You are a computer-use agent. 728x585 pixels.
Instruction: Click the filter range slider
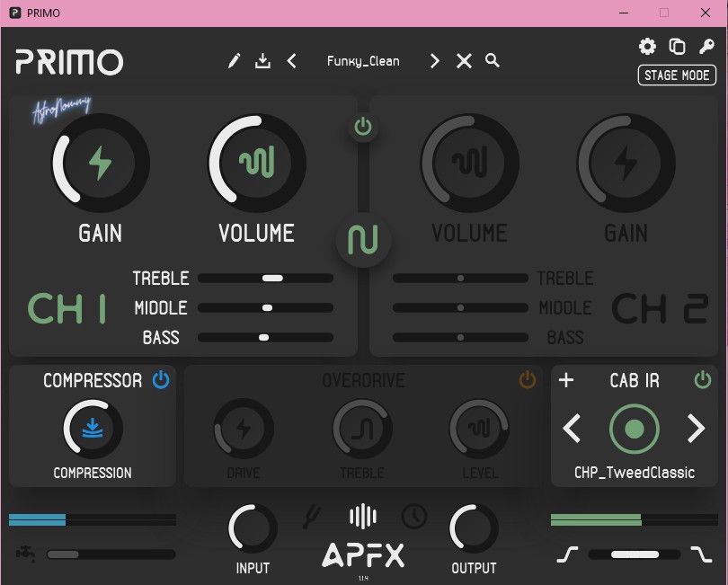tap(635, 554)
